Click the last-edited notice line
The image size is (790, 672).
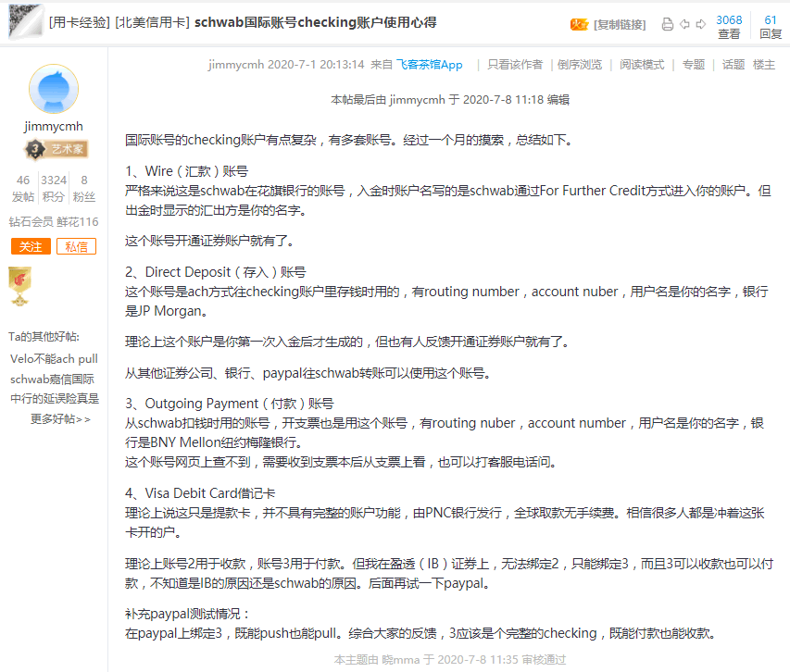pos(450,100)
